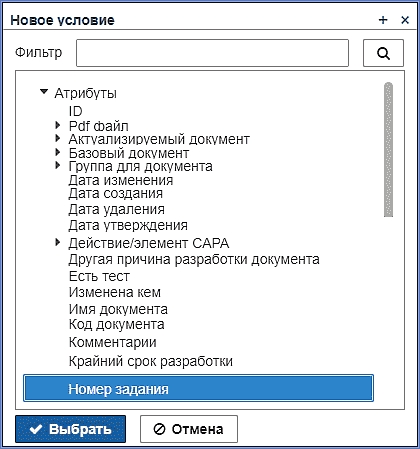Close the Новое условие dialog
This screenshot has height=449, width=420.
pos(405,20)
